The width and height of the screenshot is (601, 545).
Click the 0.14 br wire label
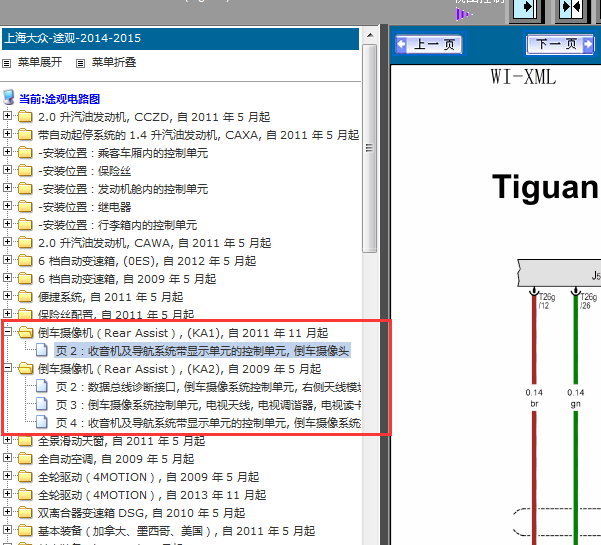pyautogui.click(x=534, y=398)
